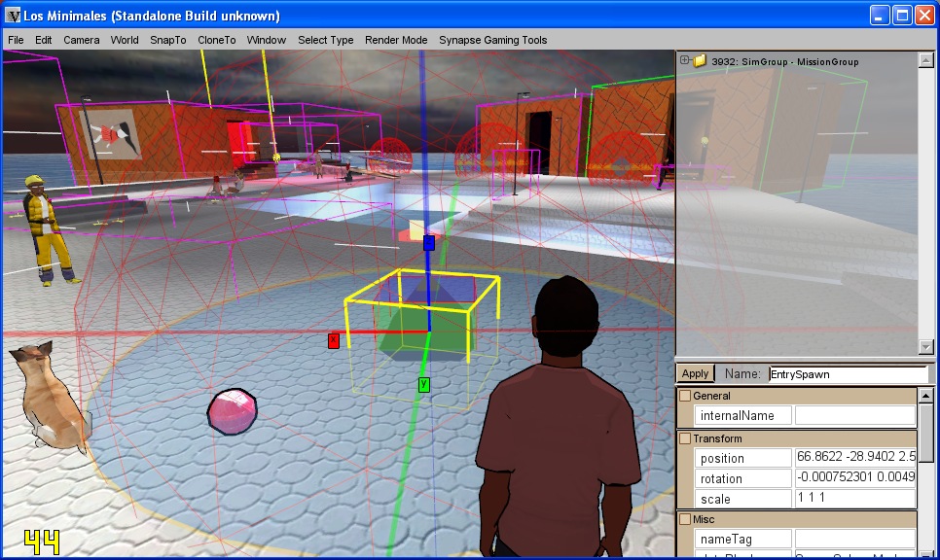Open the Select Type dropdown menu
This screenshot has height=560, width=940.
(x=325, y=40)
